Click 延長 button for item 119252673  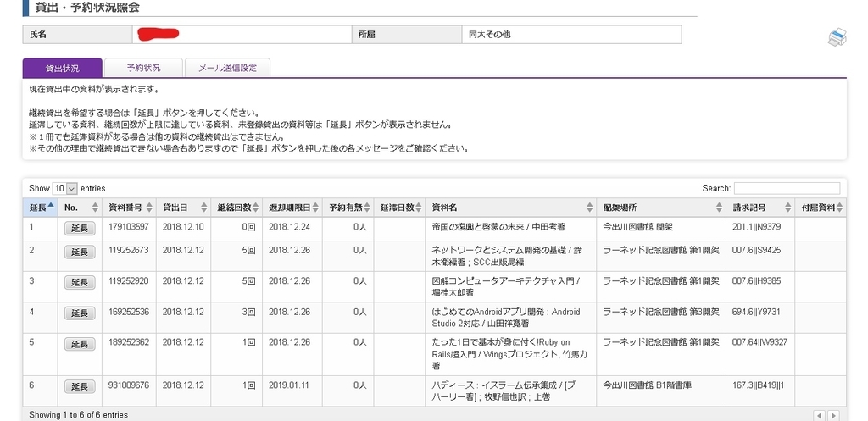coord(80,252)
